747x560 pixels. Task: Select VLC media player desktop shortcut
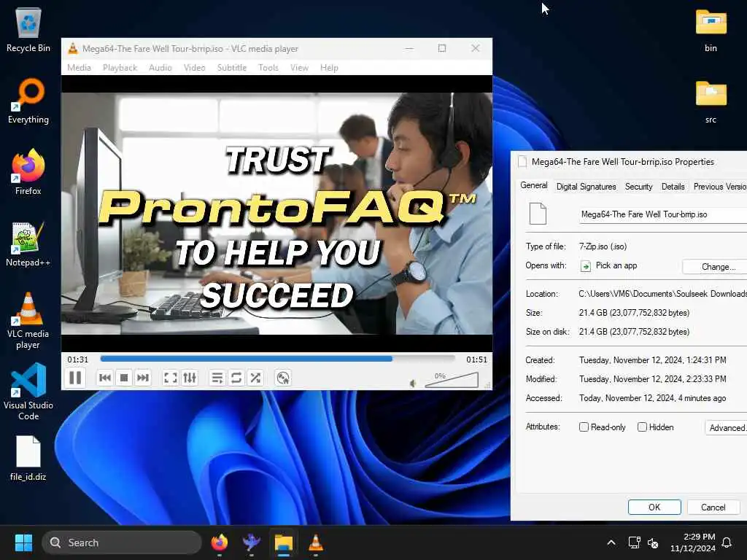tap(28, 321)
